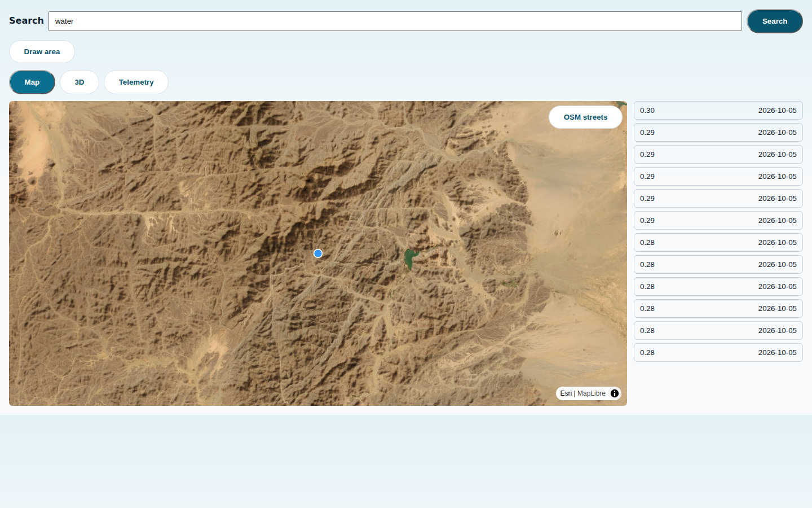
Task: Switch to the Telemetry tab
Action: (136, 82)
